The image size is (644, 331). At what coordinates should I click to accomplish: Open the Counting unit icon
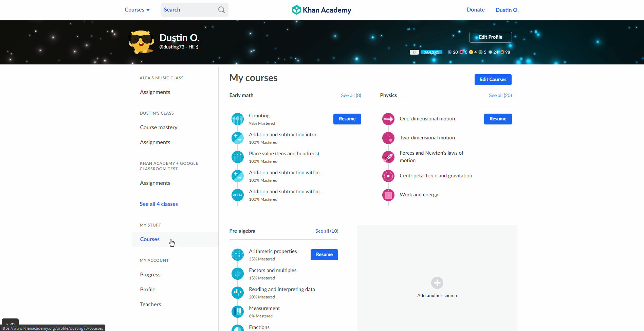tap(238, 119)
